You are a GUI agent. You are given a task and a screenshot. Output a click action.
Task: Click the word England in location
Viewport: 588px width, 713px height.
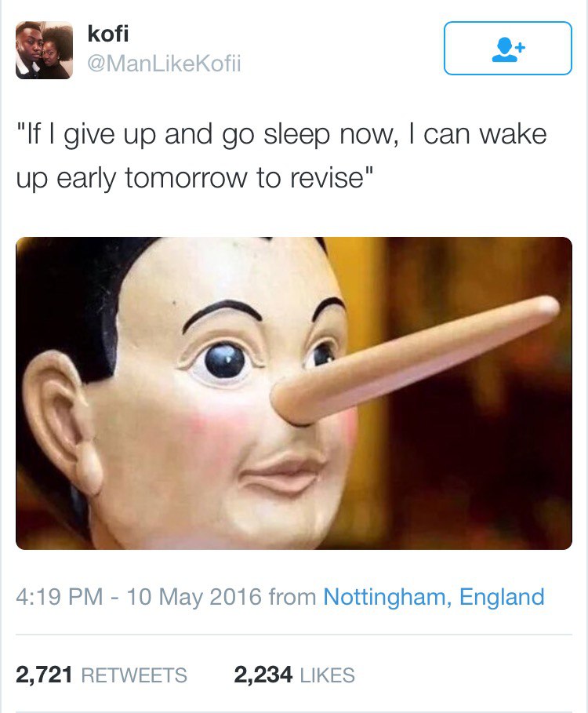point(502,597)
